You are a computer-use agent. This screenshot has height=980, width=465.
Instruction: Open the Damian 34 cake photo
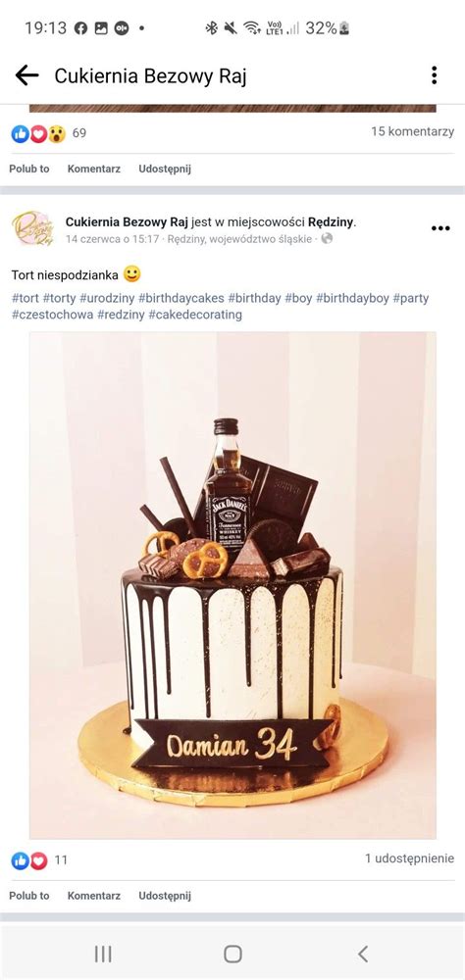click(x=232, y=586)
